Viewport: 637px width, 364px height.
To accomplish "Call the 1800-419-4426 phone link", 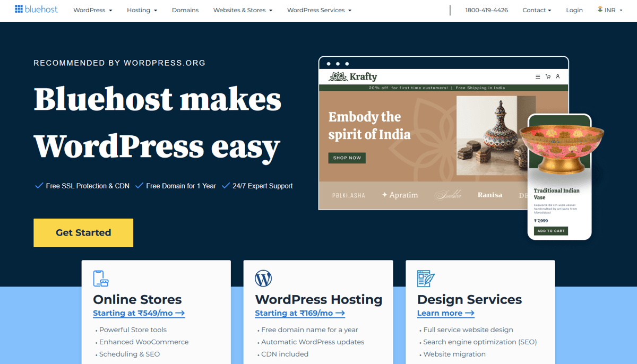I will click(487, 10).
